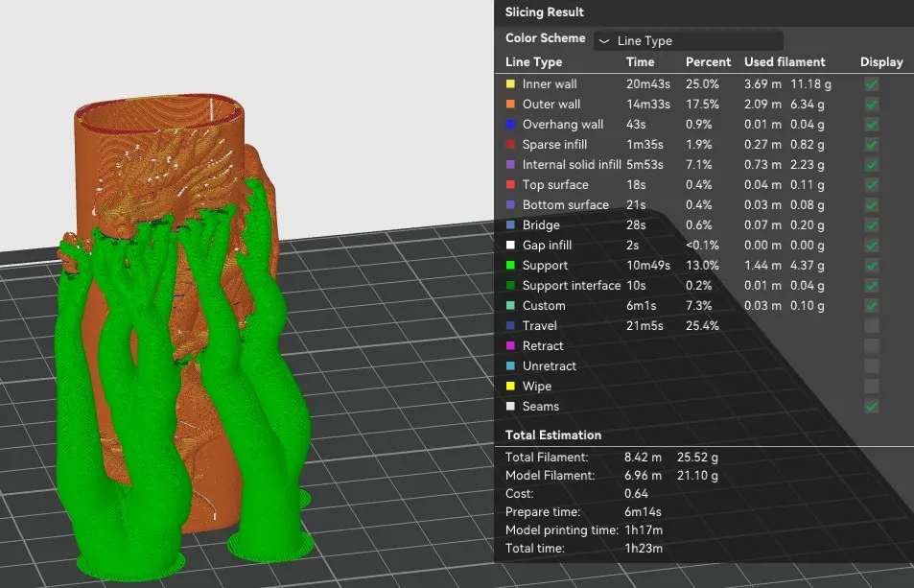
Task: Click the Used filament column header
Action: click(x=785, y=61)
